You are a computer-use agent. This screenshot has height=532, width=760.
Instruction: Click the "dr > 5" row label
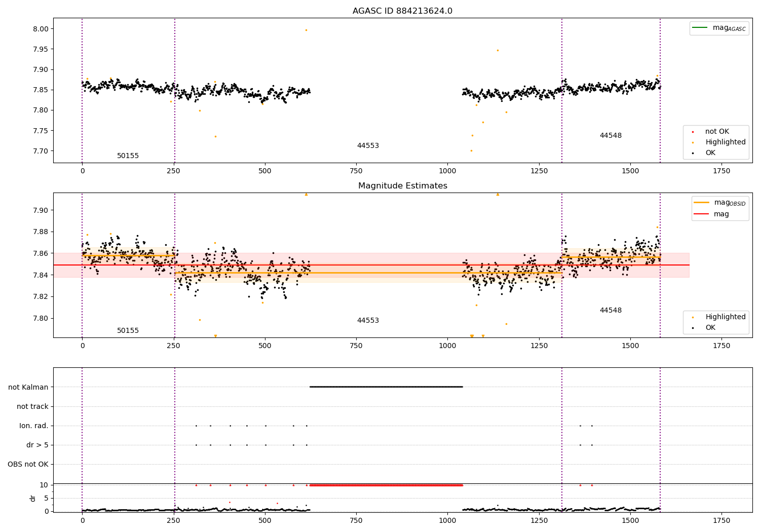(37, 445)
